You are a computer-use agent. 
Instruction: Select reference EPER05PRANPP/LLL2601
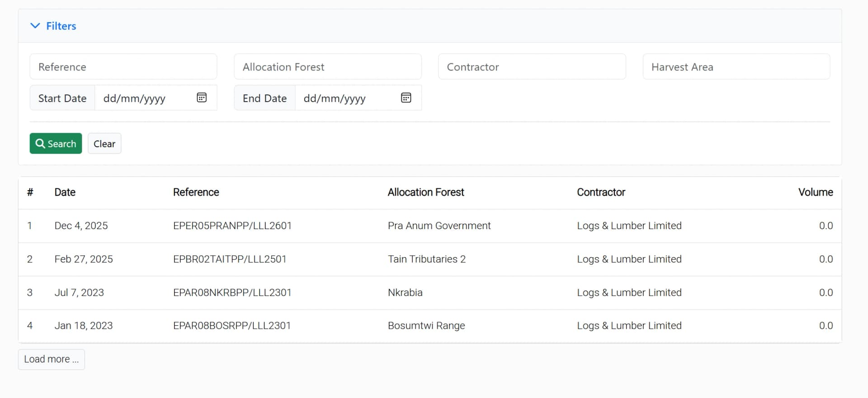point(232,226)
